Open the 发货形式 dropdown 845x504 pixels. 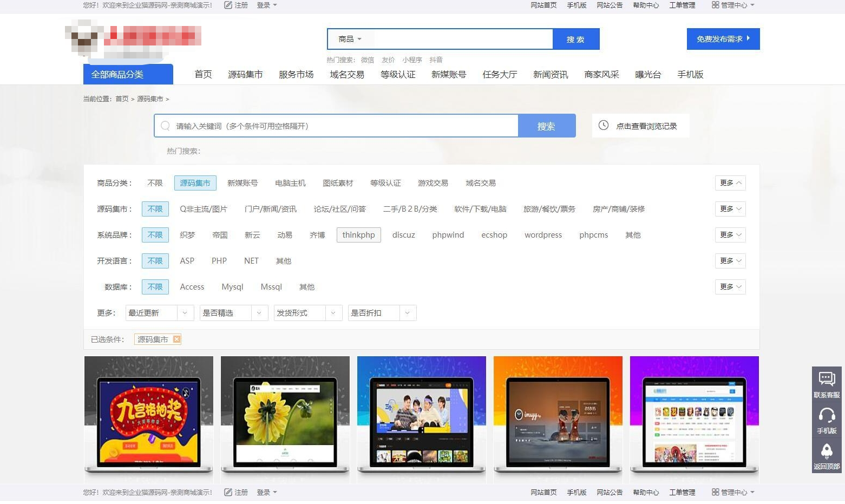308,313
